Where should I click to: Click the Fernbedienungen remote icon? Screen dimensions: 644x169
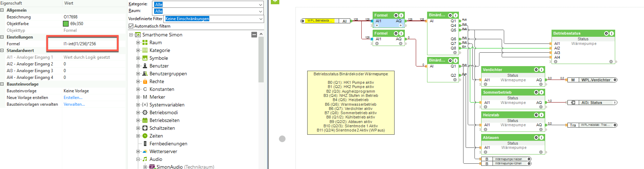pos(145,144)
